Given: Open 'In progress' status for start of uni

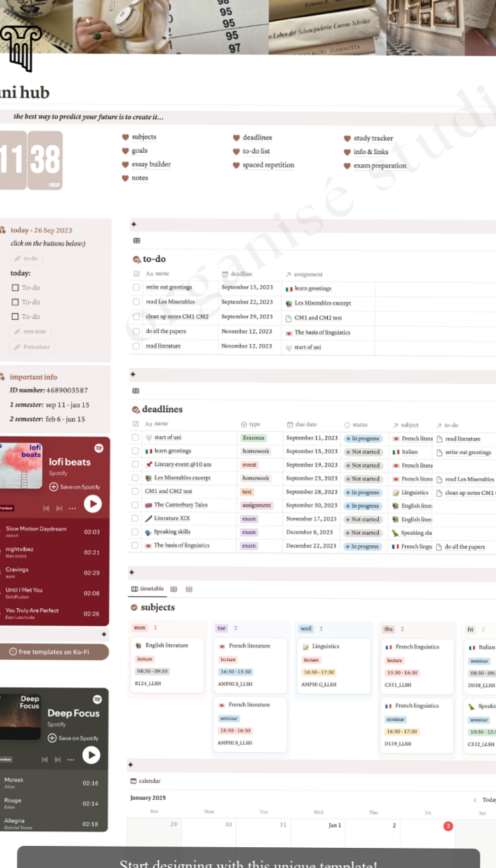Looking at the screenshot, I should pos(363,439).
